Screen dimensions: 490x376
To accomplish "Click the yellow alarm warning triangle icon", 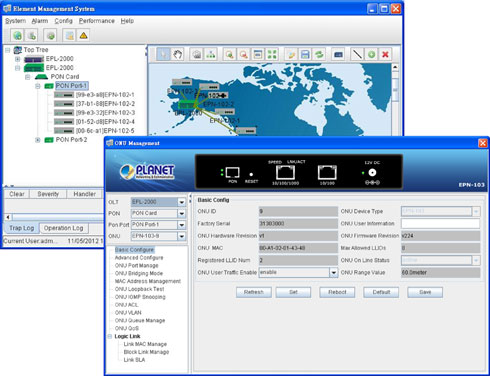I will point(83,35).
